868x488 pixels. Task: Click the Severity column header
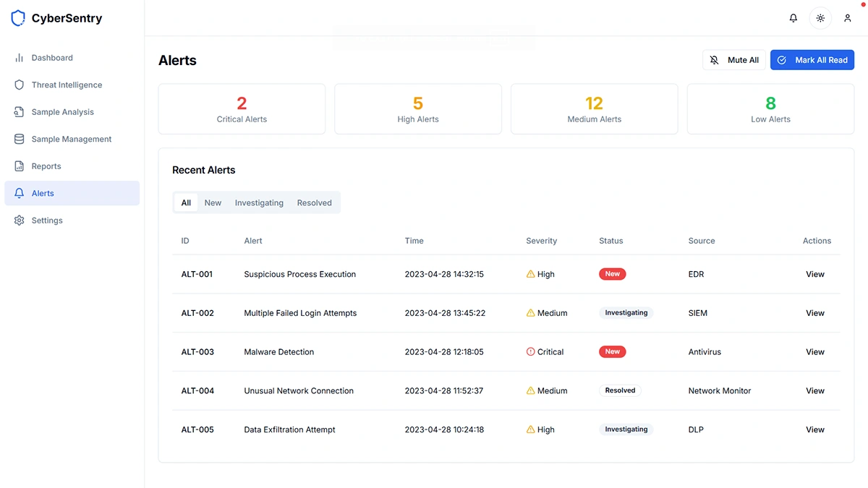(541, 241)
